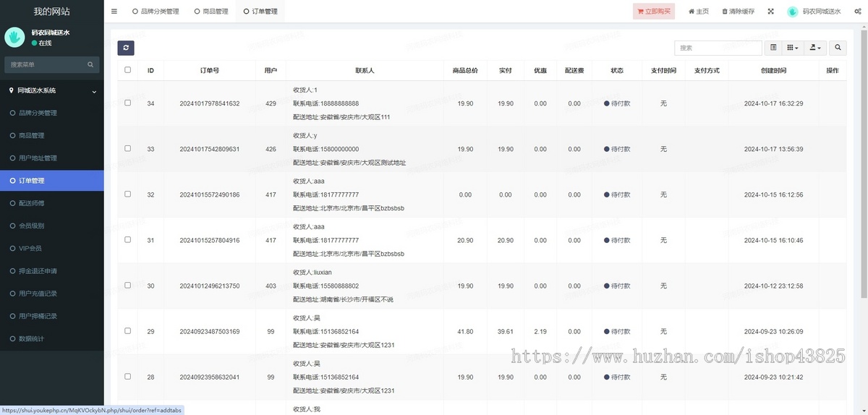This screenshot has height=415, width=868.
Task: Sort by the 创建时间 column header
Action: [773, 70]
